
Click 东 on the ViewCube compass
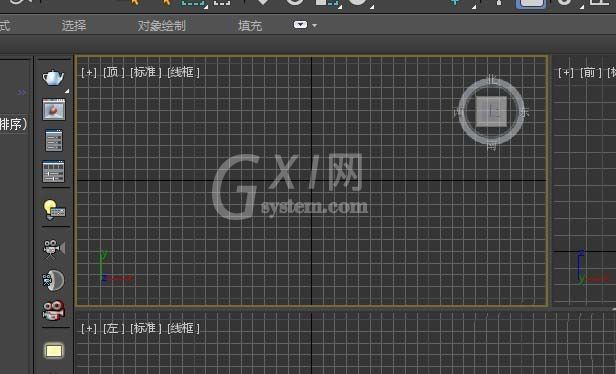(x=524, y=113)
